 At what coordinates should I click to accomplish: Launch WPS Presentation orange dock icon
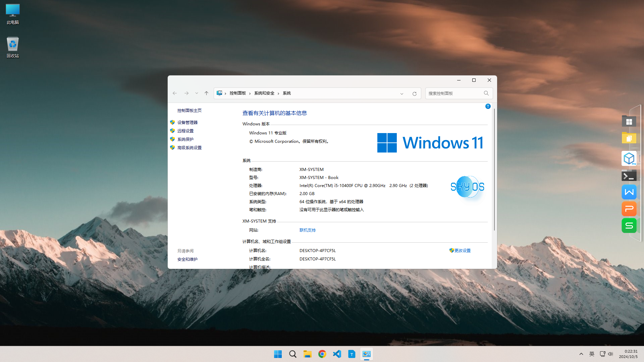(x=629, y=209)
